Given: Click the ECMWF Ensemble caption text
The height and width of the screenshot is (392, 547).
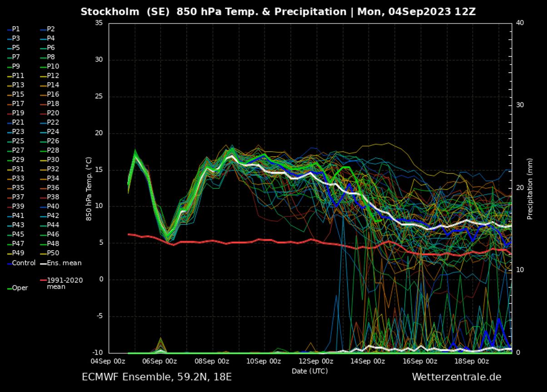Looking at the screenshot, I should click(157, 377).
